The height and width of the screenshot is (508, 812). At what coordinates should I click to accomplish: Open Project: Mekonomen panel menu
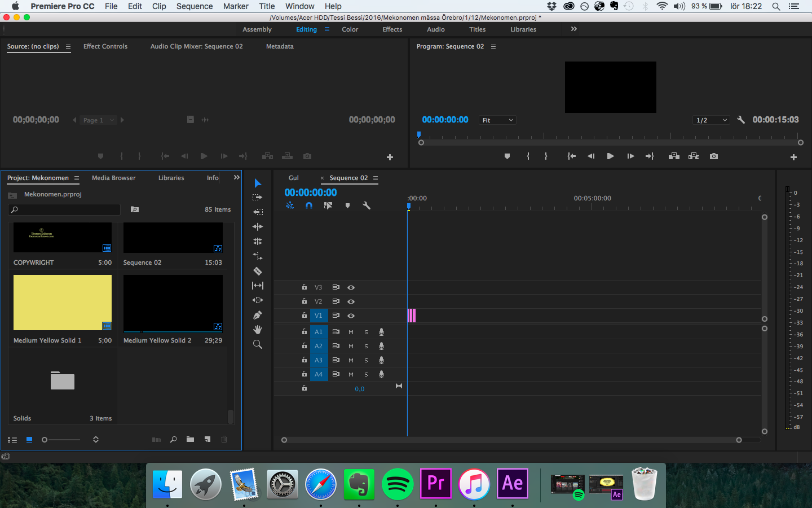[77, 178]
